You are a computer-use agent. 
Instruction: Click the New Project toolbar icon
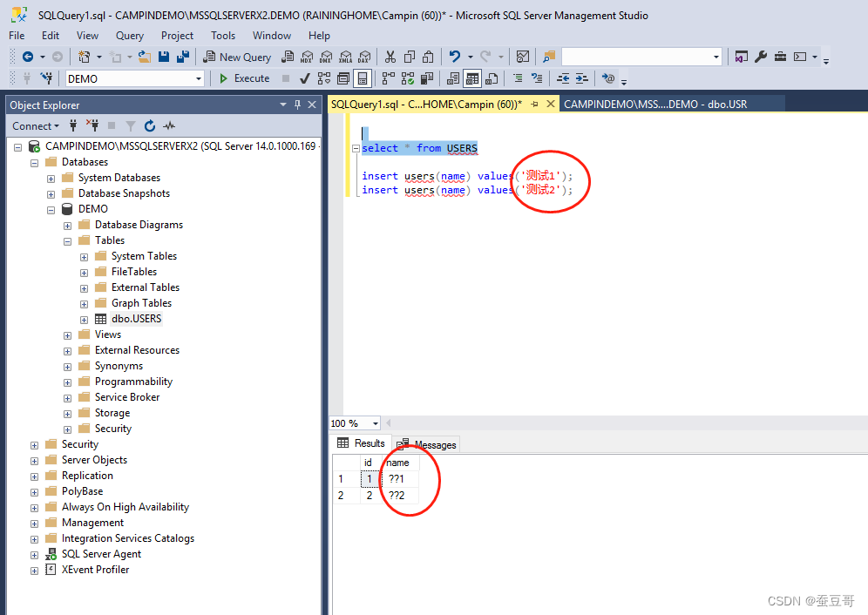coord(85,57)
